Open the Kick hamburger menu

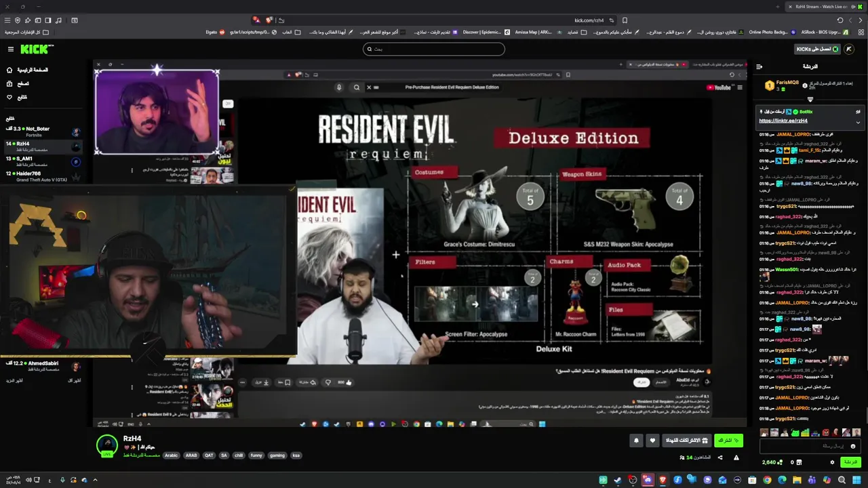pyautogui.click(x=10, y=49)
